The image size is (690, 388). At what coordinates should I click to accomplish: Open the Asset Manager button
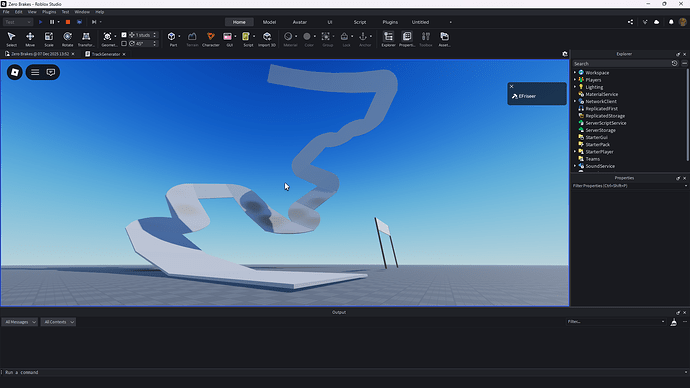click(444, 39)
